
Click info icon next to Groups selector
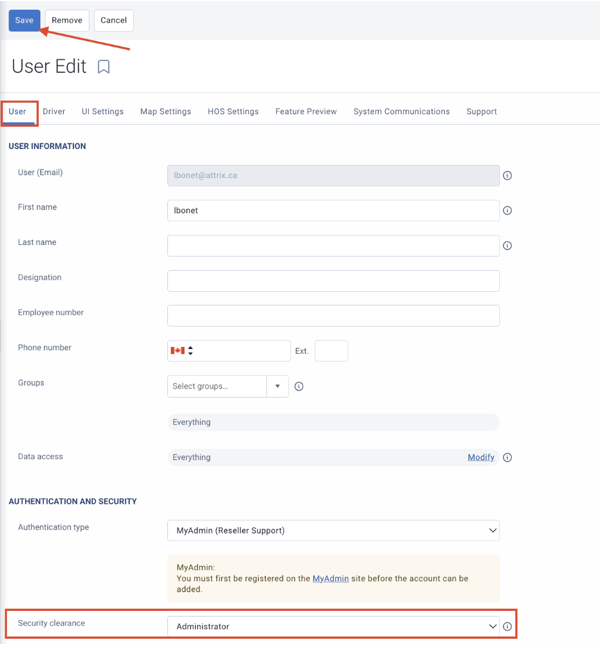(x=299, y=386)
